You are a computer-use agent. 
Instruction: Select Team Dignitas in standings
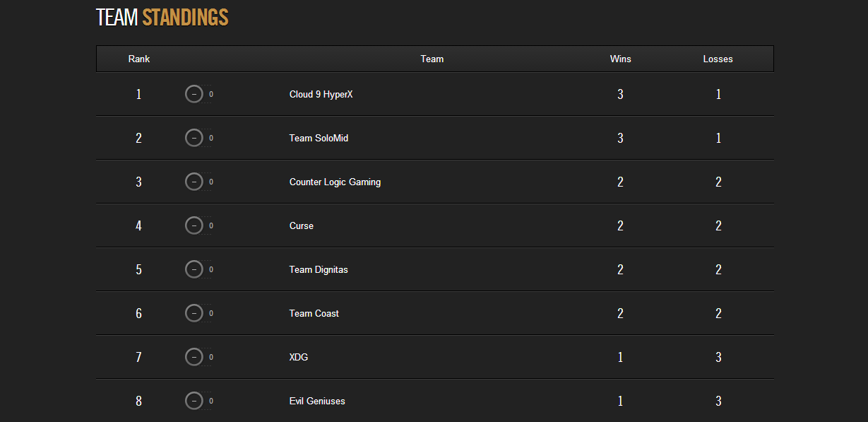[x=319, y=269]
